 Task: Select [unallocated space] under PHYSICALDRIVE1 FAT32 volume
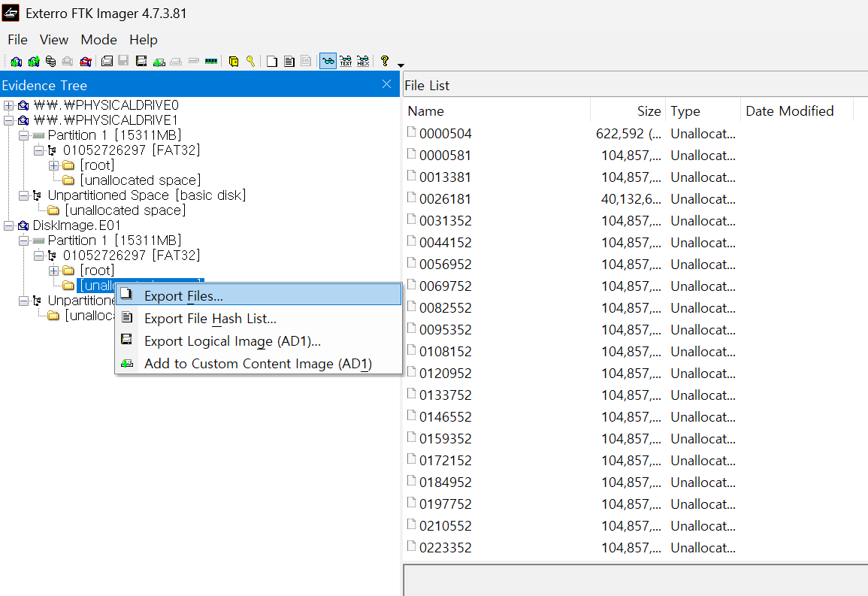(140, 180)
